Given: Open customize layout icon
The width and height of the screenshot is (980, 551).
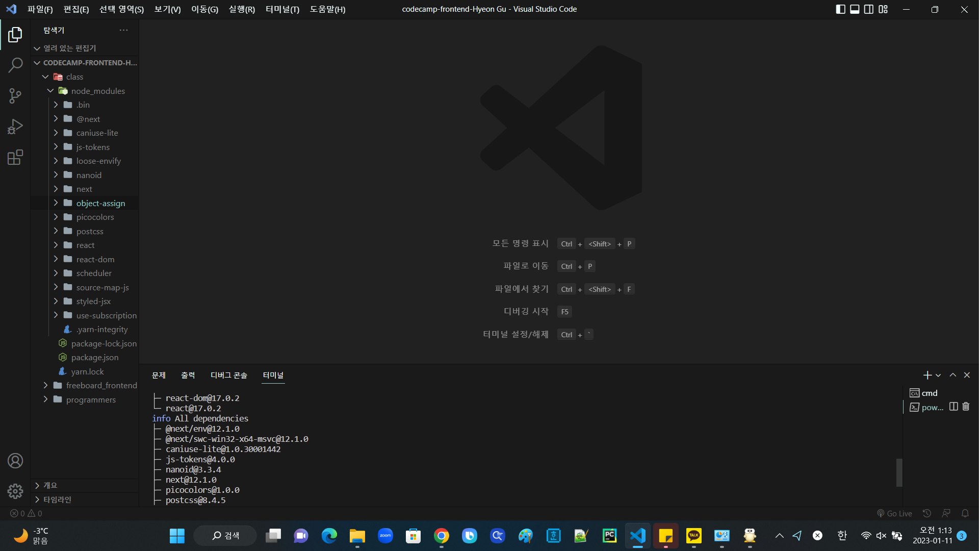Looking at the screenshot, I should (883, 9).
